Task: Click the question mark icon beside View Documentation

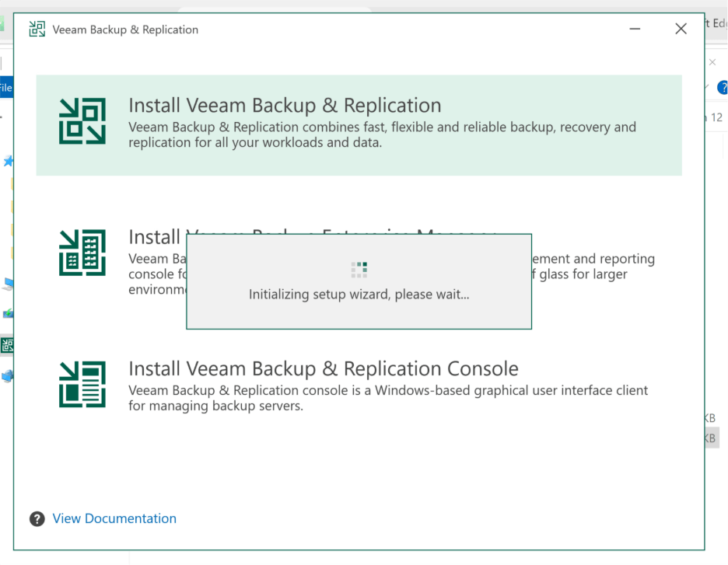Action: coord(37,519)
